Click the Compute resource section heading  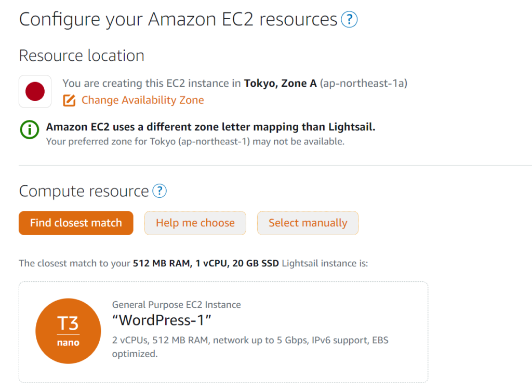point(82,191)
